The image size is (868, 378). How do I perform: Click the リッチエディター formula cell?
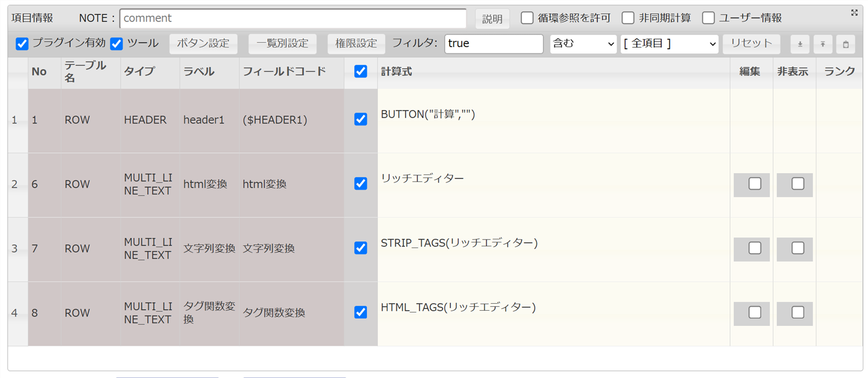(x=554, y=185)
